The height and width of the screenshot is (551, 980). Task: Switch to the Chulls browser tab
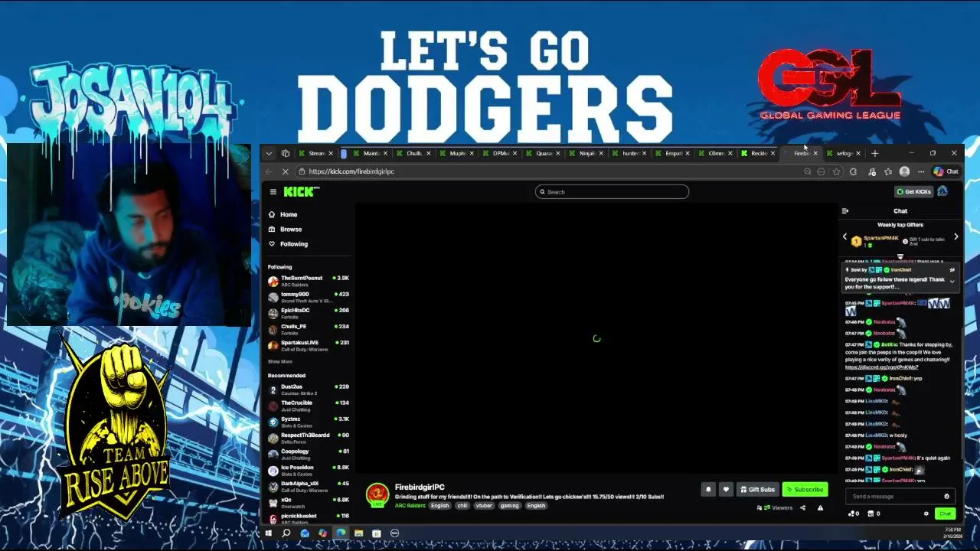tap(414, 153)
